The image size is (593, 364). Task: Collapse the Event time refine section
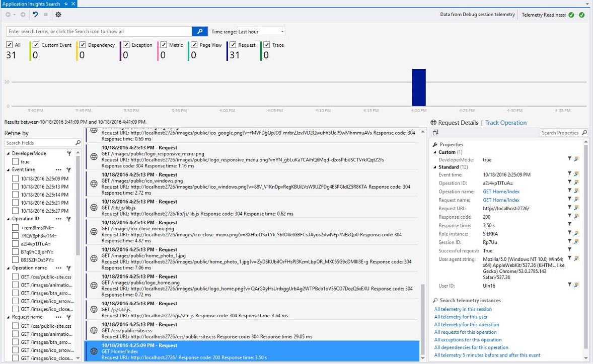9,169
